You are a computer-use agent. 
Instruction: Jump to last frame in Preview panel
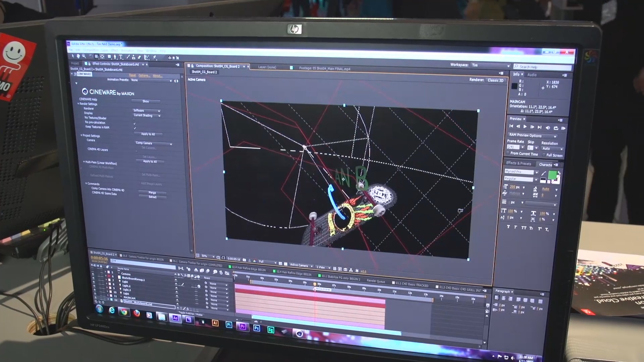coord(539,127)
